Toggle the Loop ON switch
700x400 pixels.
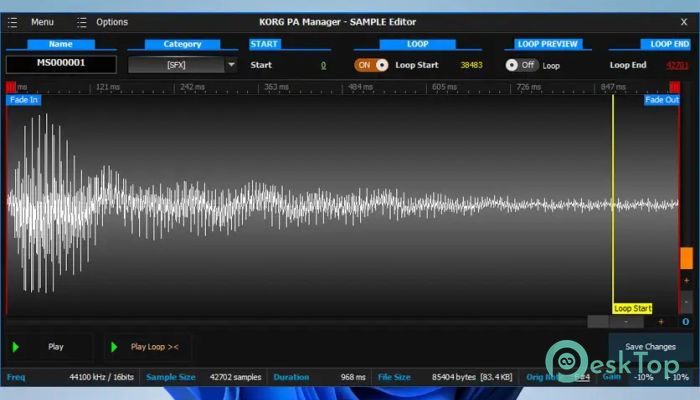tap(371, 65)
